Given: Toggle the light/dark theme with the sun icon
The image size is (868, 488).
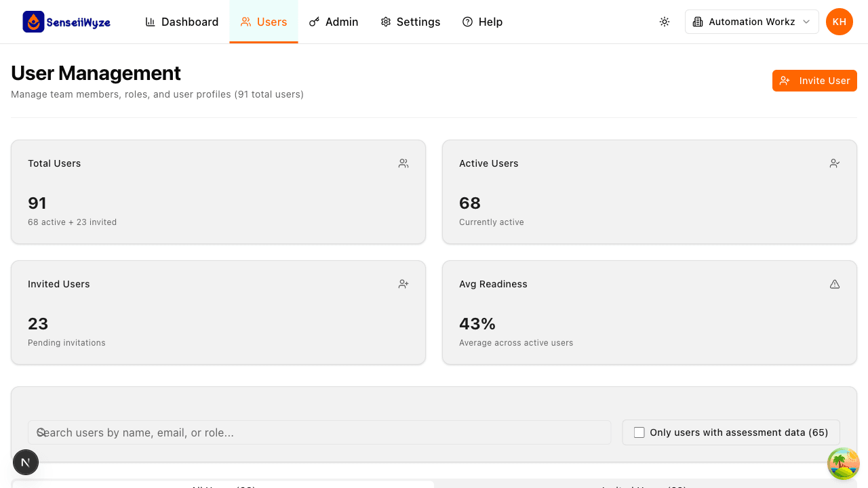Looking at the screenshot, I should pyautogui.click(x=665, y=21).
